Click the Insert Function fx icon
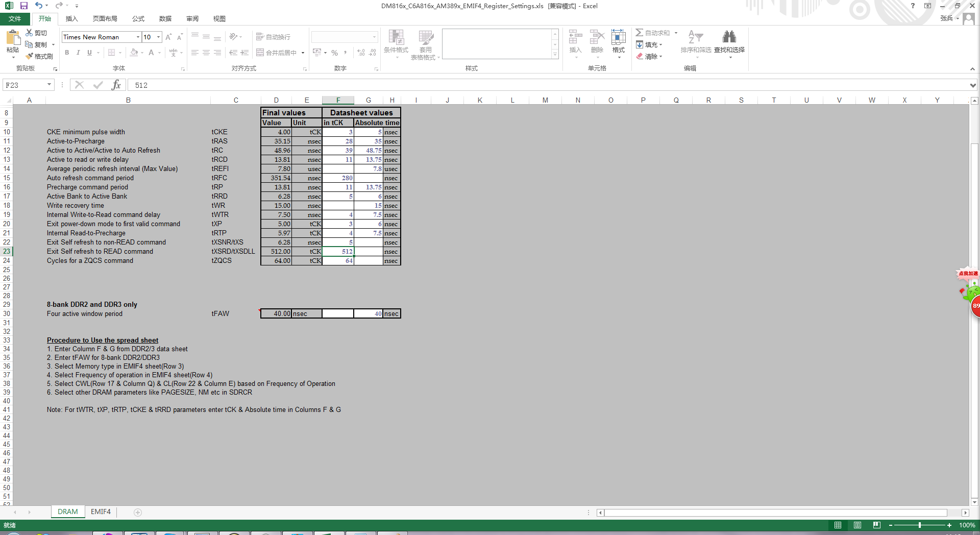 point(116,85)
